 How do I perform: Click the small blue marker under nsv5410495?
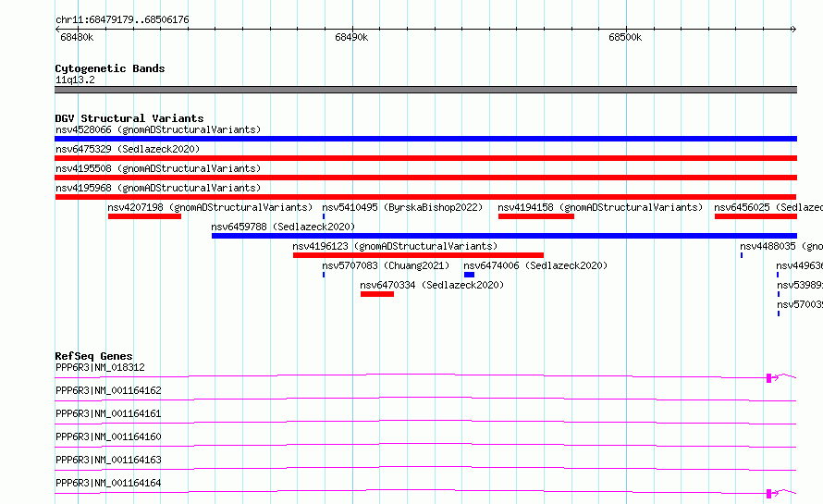click(x=324, y=216)
